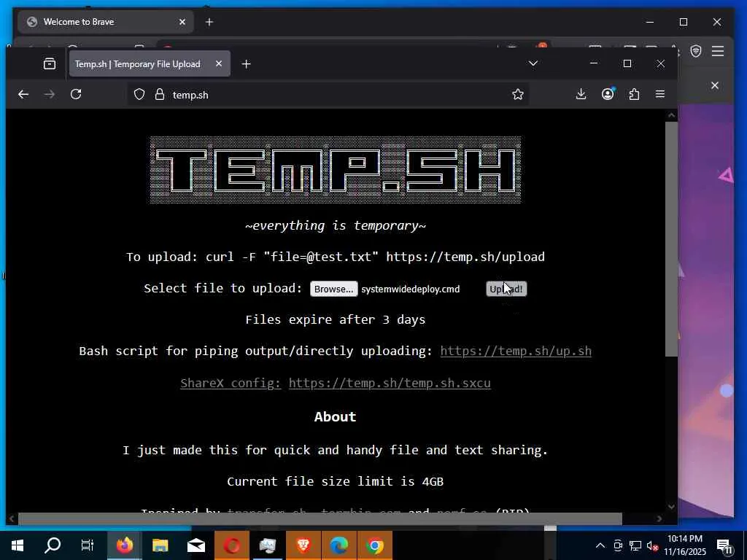Open the Windows Start menu
Viewport: 747px width, 560px height.
(18, 545)
